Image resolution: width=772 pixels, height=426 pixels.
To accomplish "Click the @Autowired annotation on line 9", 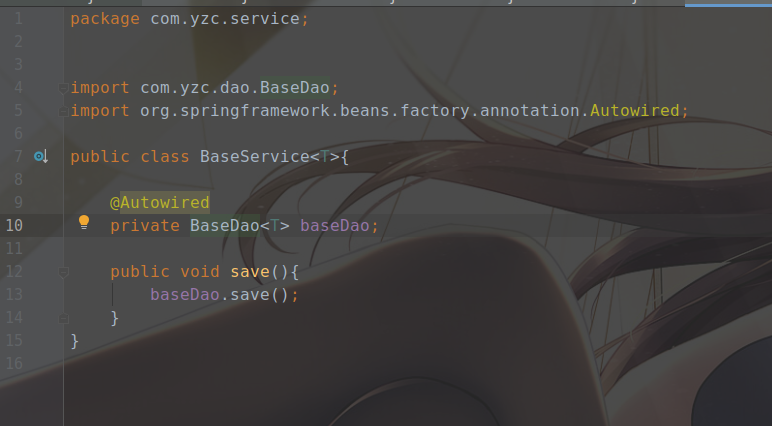I will (x=160, y=202).
